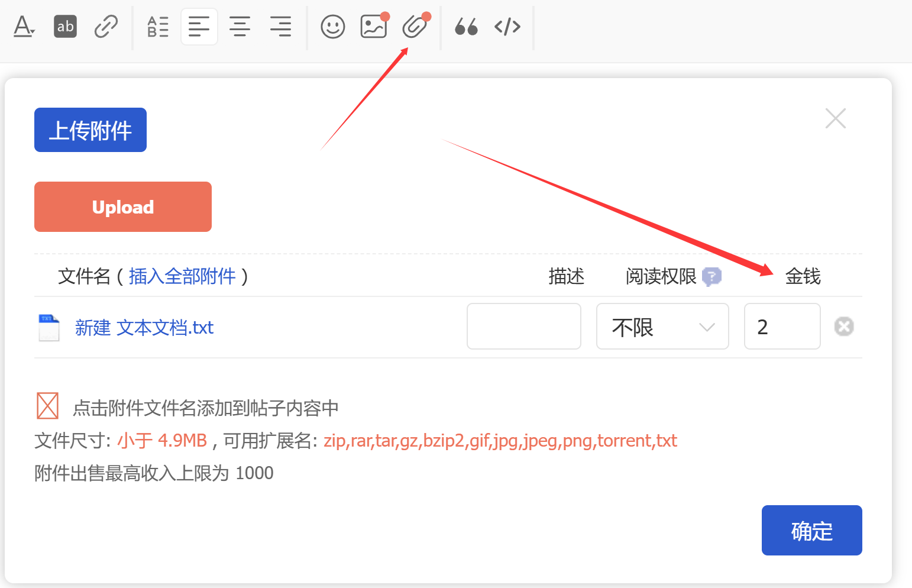Center-align the text
Screen dimensions: 912x588
coord(240,27)
